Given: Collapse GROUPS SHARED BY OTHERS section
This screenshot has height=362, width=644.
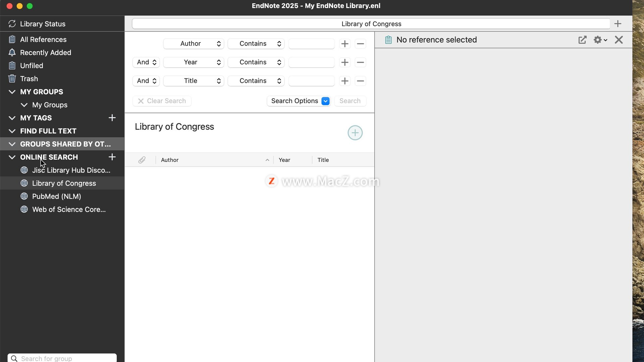Looking at the screenshot, I should coord(12,144).
